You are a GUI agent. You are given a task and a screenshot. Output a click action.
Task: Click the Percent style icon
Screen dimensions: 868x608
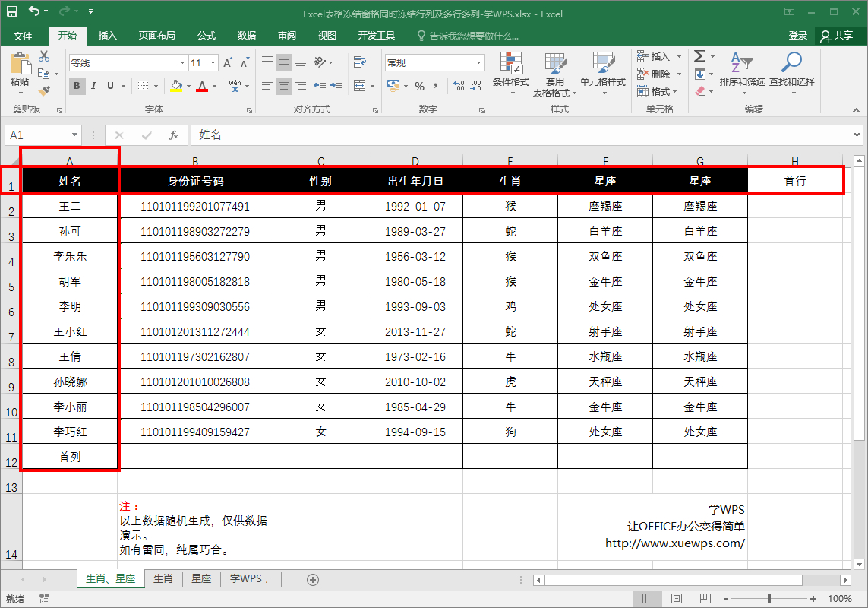click(419, 86)
